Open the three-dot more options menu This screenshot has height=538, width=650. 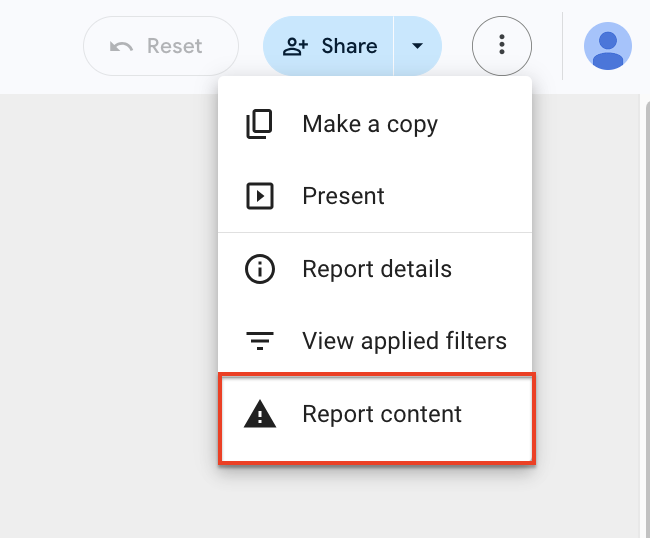502,46
